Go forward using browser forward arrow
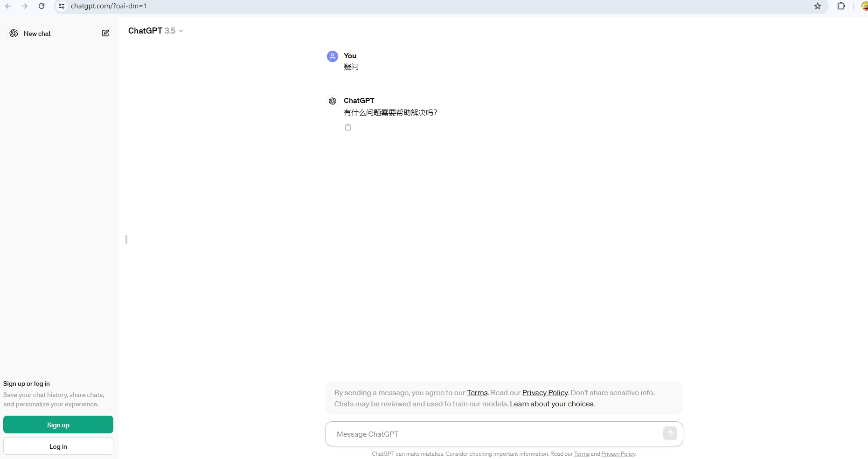 [25, 6]
